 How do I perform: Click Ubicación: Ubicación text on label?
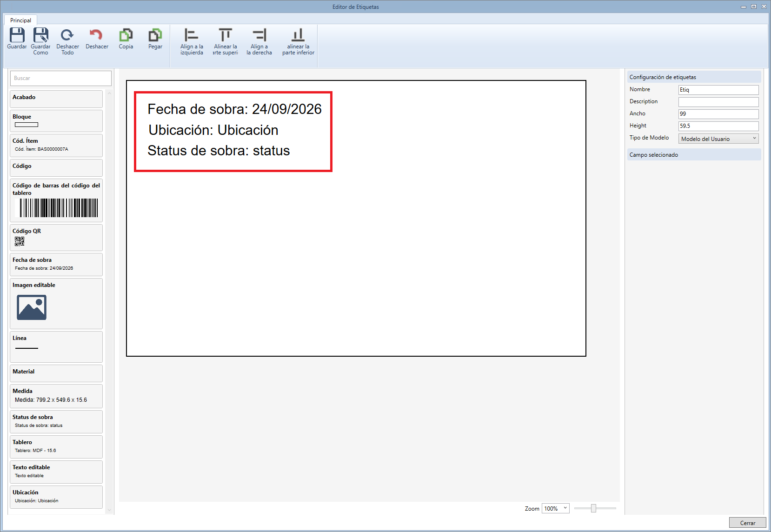pyautogui.click(x=213, y=130)
